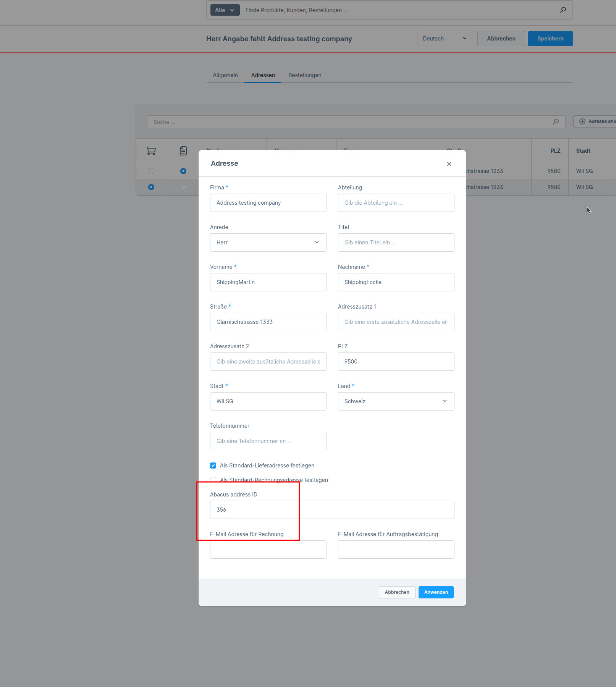The height and width of the screenshot is (687, 616).
Task: Click the shopping cart column header icon
Action: (151, 150)
